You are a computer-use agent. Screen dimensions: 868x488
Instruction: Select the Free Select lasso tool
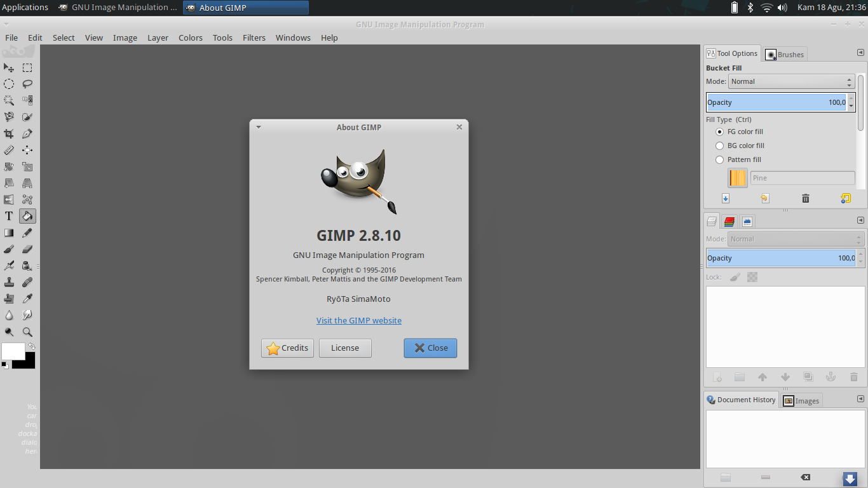27,84
